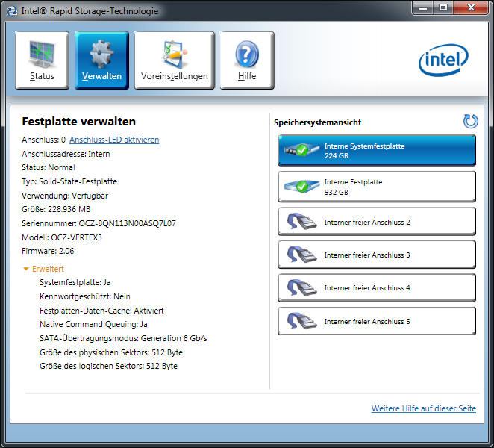Select Interner freier Anschluss 4 entry
This screenshot has width=494, height=448.
click(377, 288)
